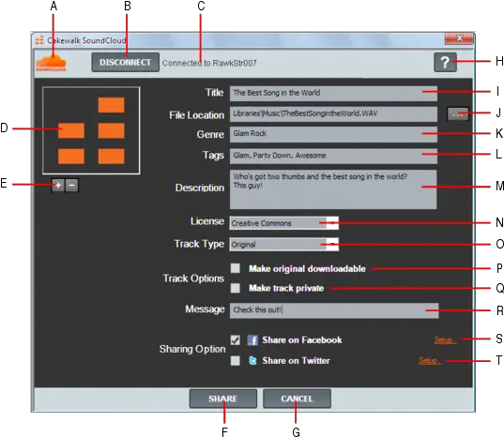Image resolution: width=504 pixels, height=437 pixels.
Task: Enable Make original downloadable checkbox
Action: coord(236,268)
